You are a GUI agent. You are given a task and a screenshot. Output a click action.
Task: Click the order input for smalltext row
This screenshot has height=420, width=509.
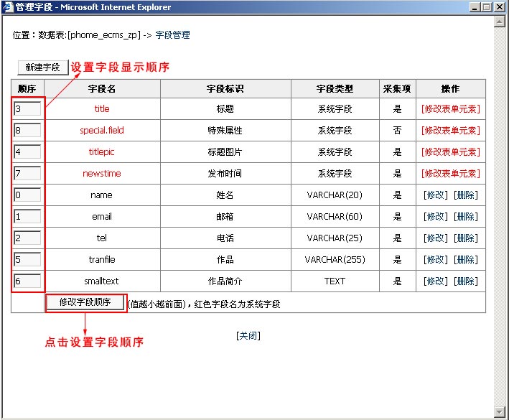[x=27, y=281]
